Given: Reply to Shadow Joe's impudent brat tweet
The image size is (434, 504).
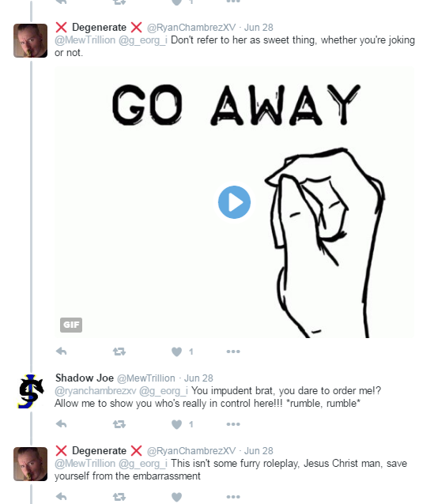Looking at the screenshot, I should click(x=61, y=424).
